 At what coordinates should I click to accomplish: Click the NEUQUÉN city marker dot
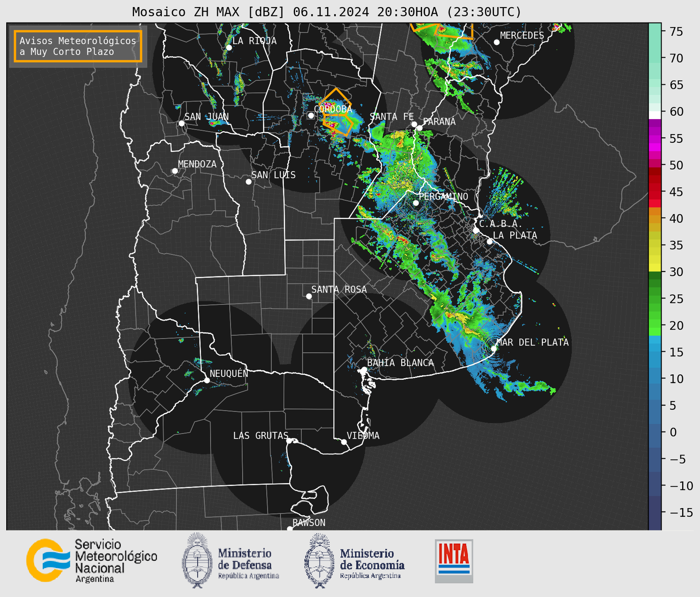pos(207,380)
